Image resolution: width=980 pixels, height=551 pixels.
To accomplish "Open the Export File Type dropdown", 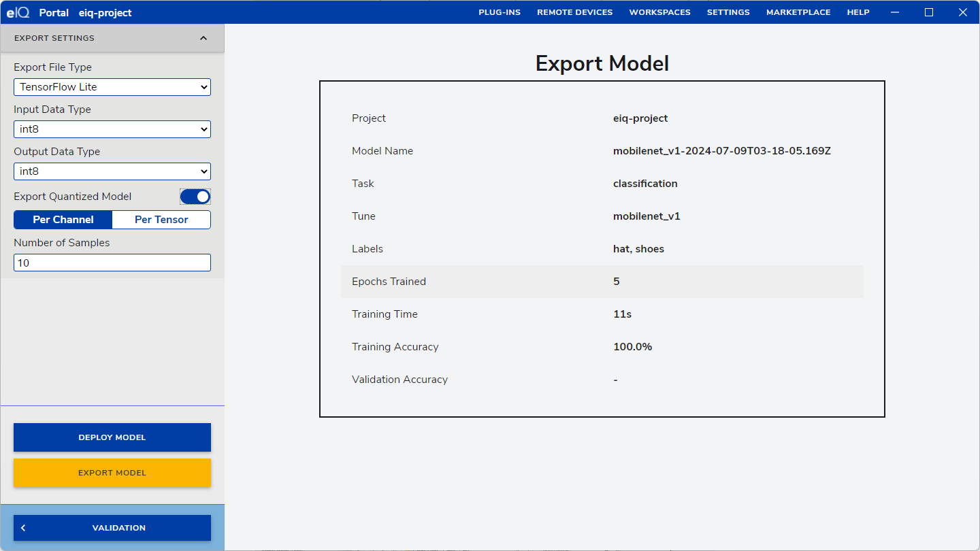I will pos(112,87).
